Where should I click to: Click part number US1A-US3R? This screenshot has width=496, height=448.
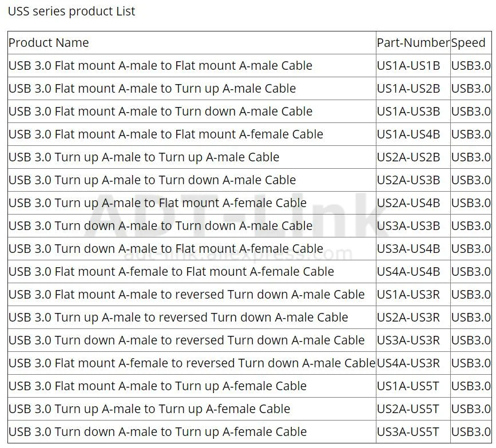408,295
